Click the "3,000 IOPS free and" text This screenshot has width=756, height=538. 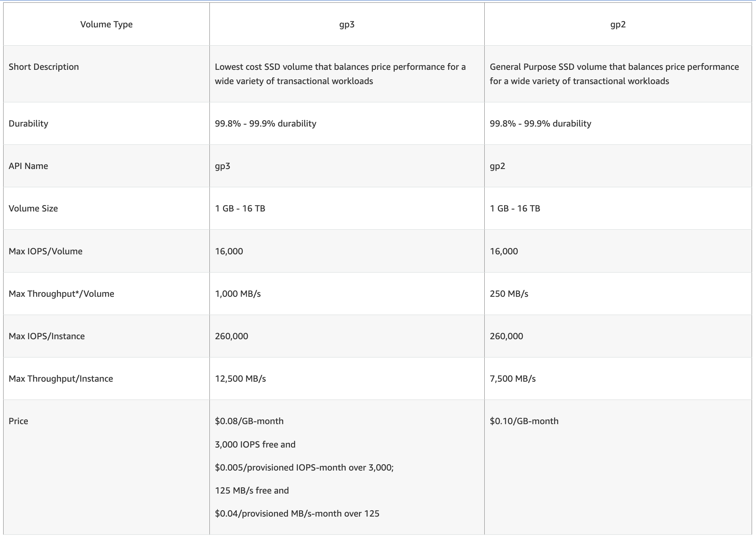click(255, 444)
